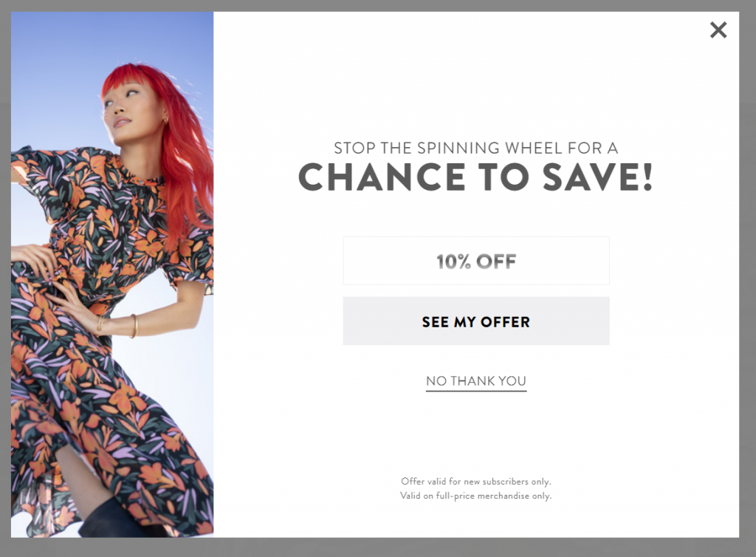This screenshot has width=756, height=557.
Task: Click the SEE MY OFFER button
Action: (x=476, y=321)
